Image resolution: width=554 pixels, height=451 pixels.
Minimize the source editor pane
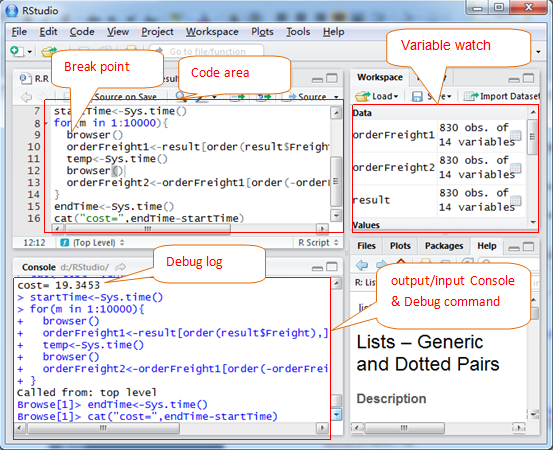317,79
